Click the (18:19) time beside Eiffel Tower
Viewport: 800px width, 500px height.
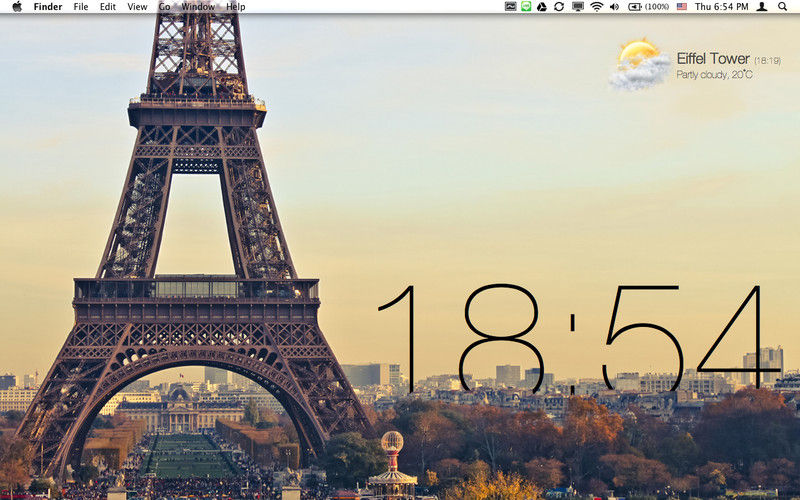click(x=767, y=61)
